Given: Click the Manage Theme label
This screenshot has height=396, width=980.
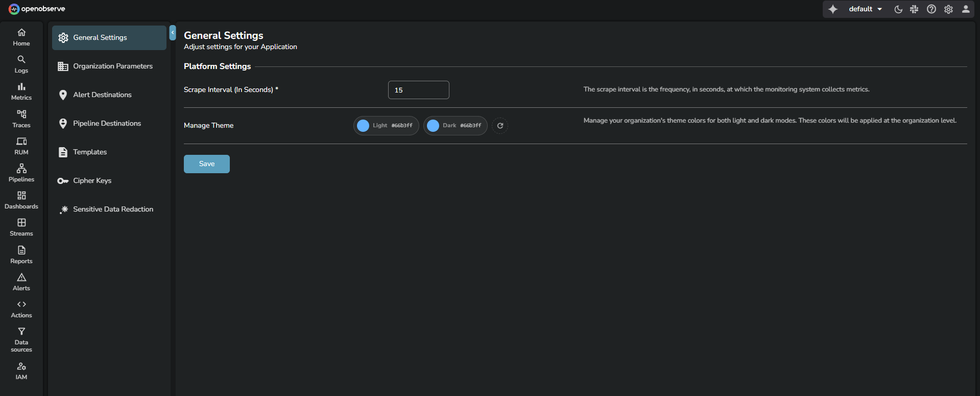Looking at the screenshot, I should pos(208,126).
